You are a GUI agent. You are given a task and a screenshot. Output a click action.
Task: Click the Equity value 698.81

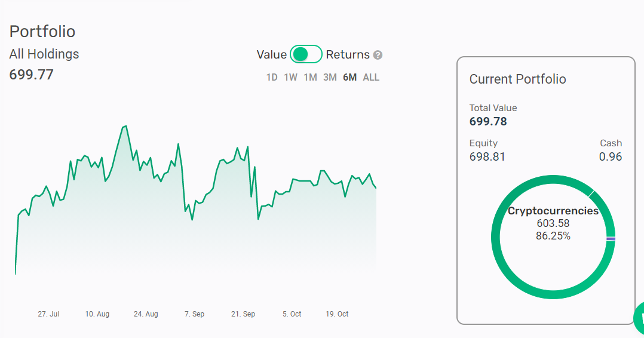(487, 156)
